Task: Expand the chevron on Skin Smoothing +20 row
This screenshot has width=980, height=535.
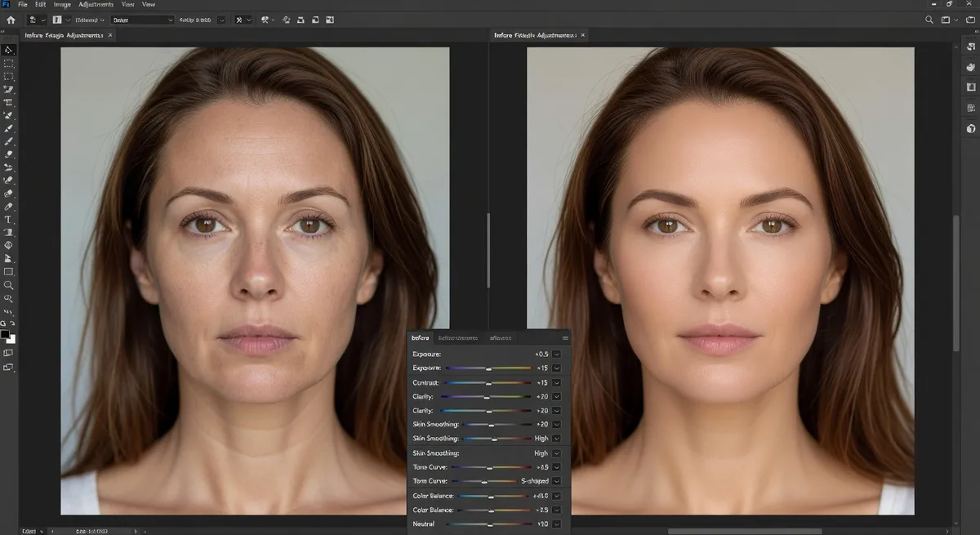Action: tap(557, 425)
